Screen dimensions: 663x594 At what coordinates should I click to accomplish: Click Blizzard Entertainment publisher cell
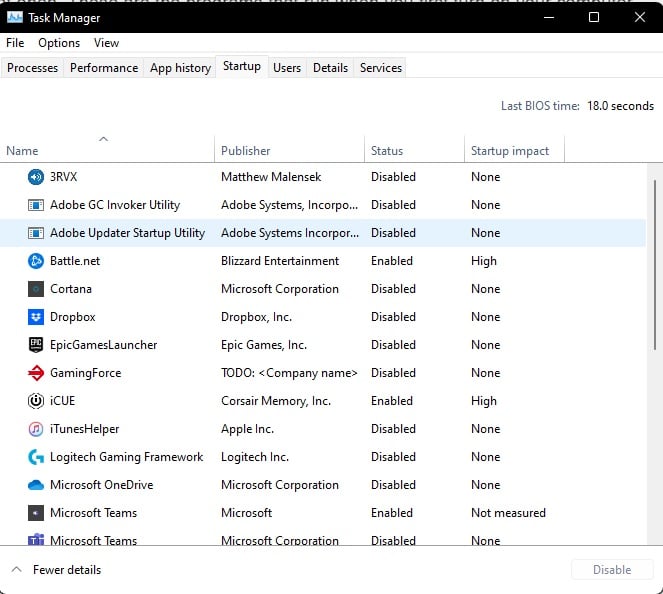pos(280,261)
